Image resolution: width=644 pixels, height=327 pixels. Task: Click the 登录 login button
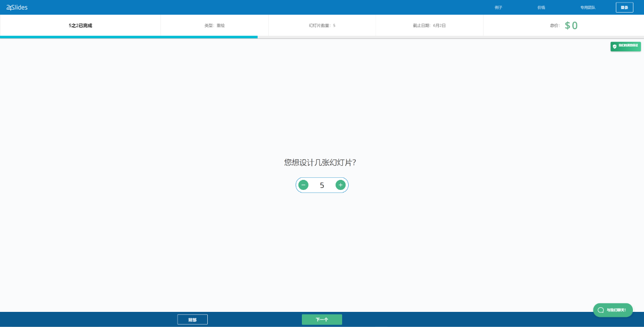624,8
